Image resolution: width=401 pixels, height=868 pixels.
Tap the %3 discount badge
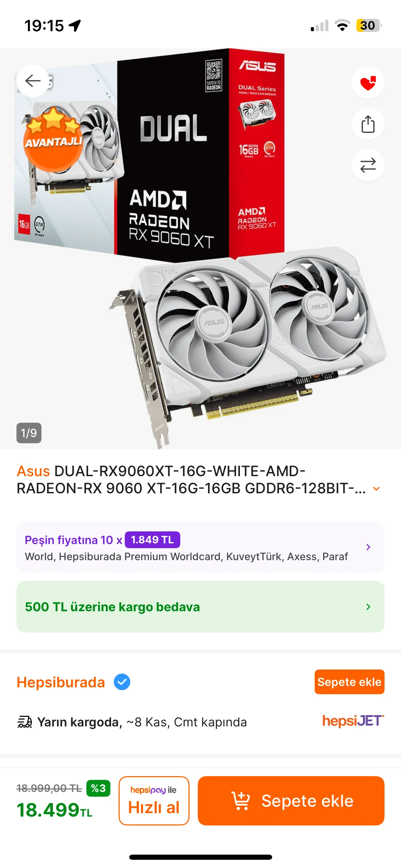coord(98,788)
